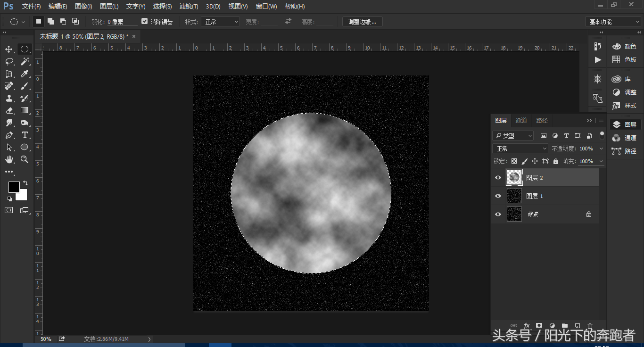Image resolution: width=644 pixels, height=347 pixels.
Task: Select the History Brush tool
Action: [25, 99]
